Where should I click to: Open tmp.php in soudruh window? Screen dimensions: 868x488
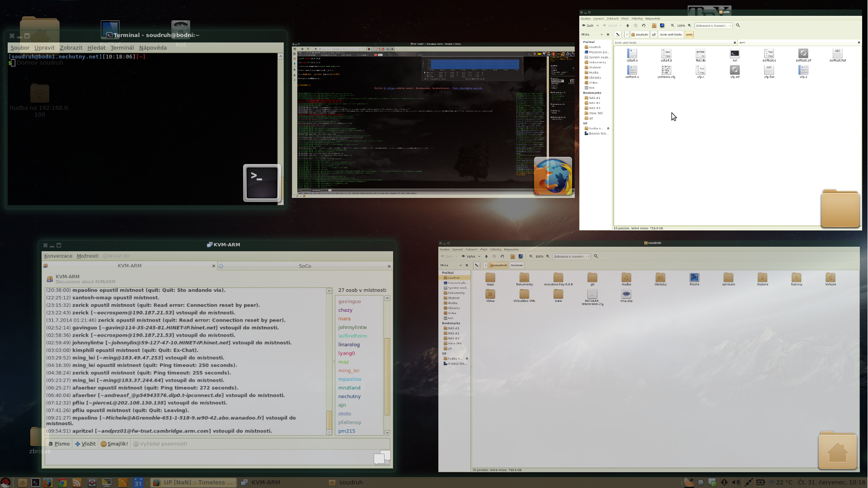click(626, 296)
